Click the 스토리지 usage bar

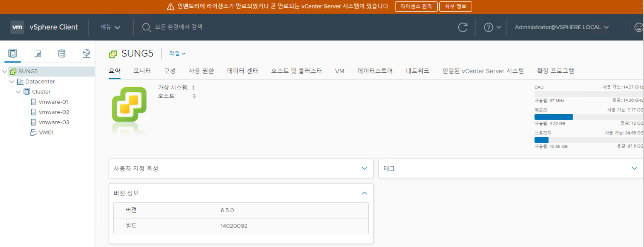coord(589,140)
